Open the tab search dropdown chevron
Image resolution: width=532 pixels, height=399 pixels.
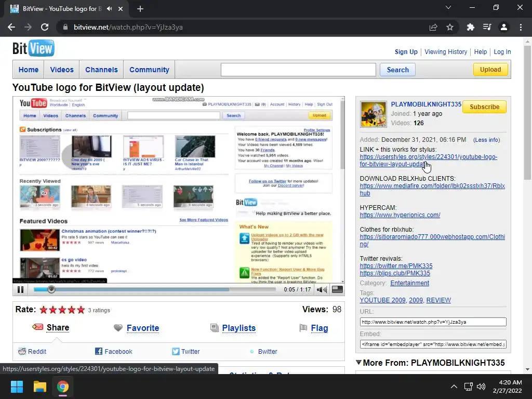pos(448,7)
